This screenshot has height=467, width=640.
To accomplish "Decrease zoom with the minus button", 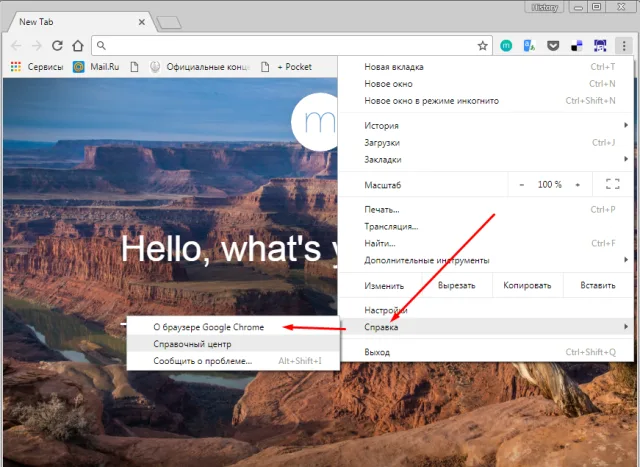I will tap(521, 185).
